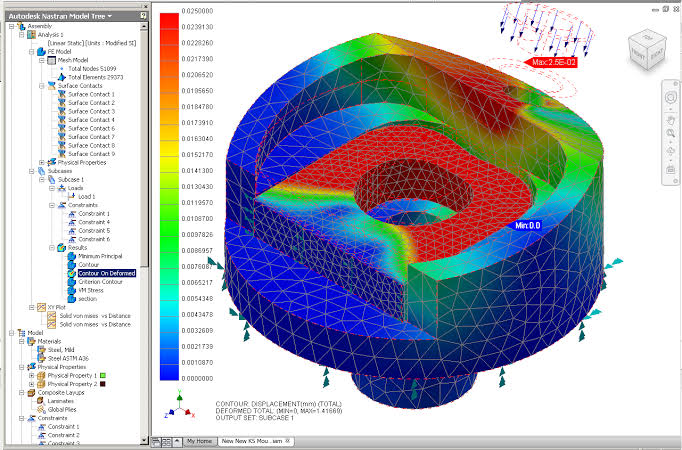
Task: Click the Look At tool icon
Action: [x=670, y=169]
